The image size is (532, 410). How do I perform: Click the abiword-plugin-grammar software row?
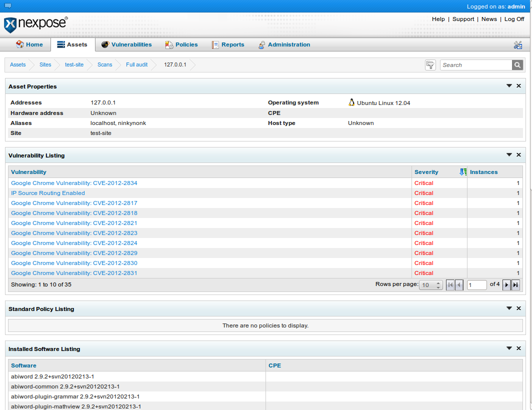265,396
